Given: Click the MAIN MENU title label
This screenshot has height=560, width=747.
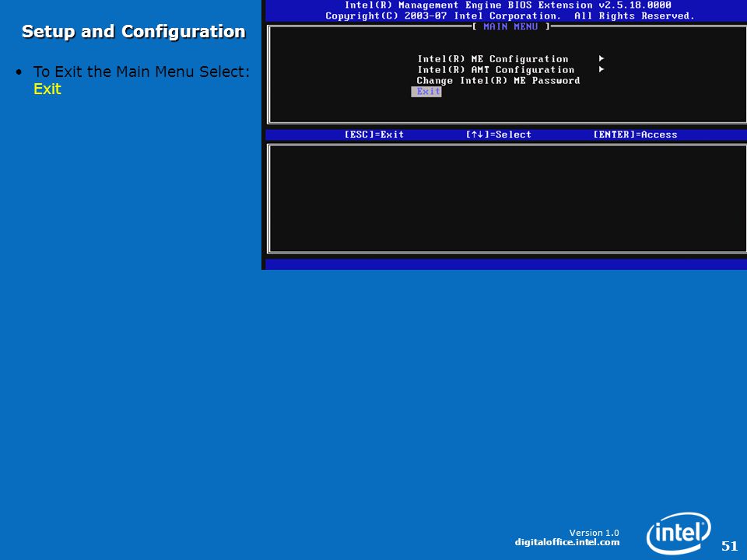Looking at the screenshot, I should [510, 26].
